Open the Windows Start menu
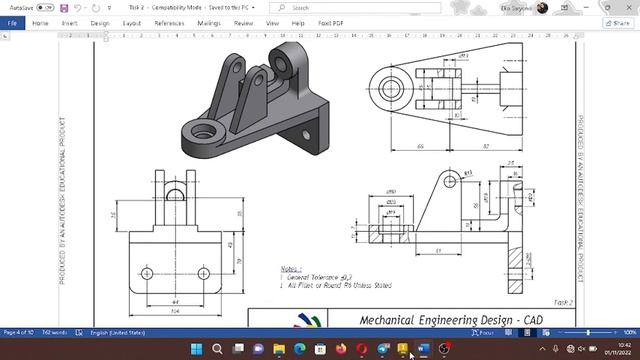This screenshot has width=640, height=360. 197,349
